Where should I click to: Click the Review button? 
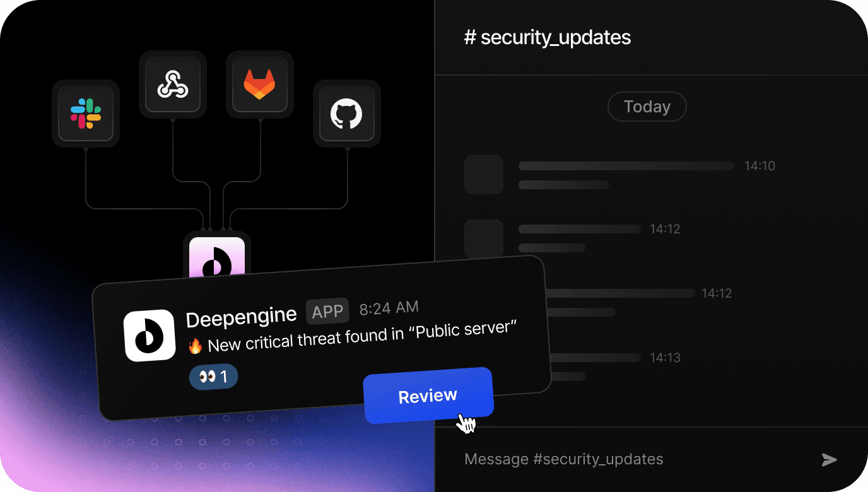pos(428,395)
